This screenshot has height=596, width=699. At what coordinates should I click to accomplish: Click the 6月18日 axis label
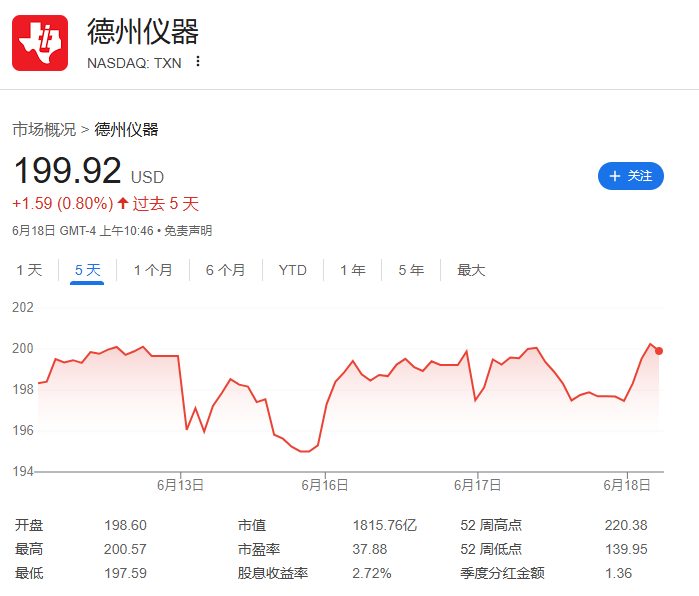(627, 485)
